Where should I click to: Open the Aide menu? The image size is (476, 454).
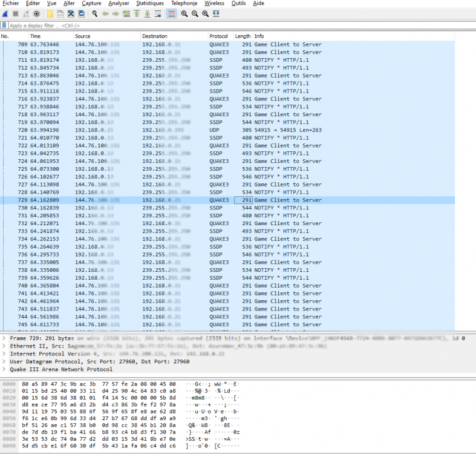(258, 4)
